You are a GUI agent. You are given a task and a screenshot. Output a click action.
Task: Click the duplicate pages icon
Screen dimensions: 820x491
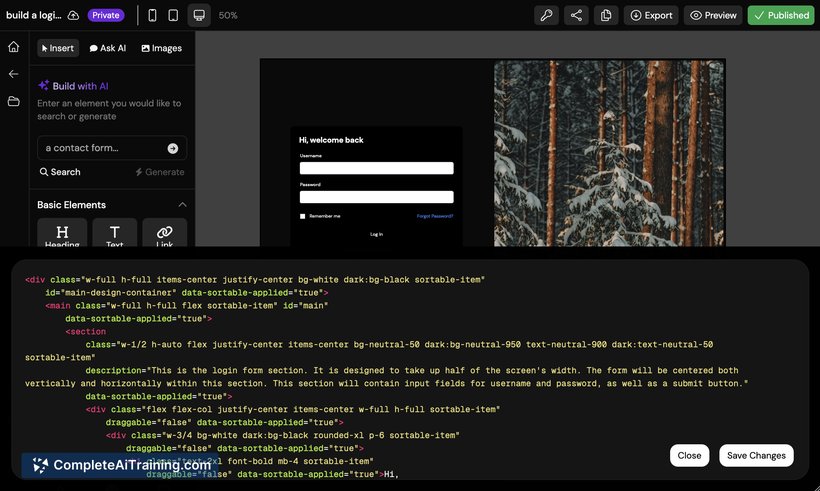point(606,15)
